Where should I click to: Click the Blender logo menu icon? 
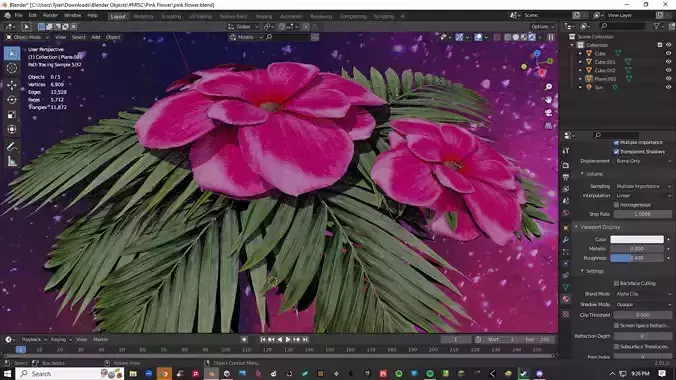[x=7, y=15]
